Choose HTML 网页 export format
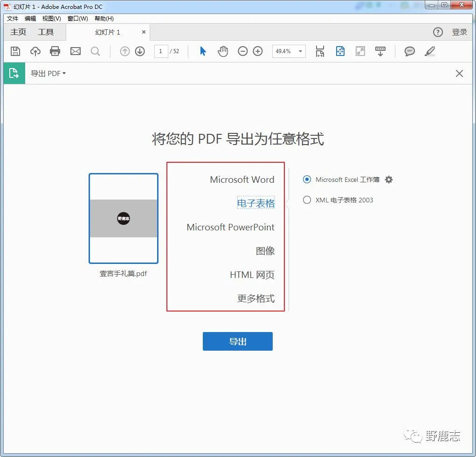476x457 pixels. pyautogui.click(x=252, y=275)
